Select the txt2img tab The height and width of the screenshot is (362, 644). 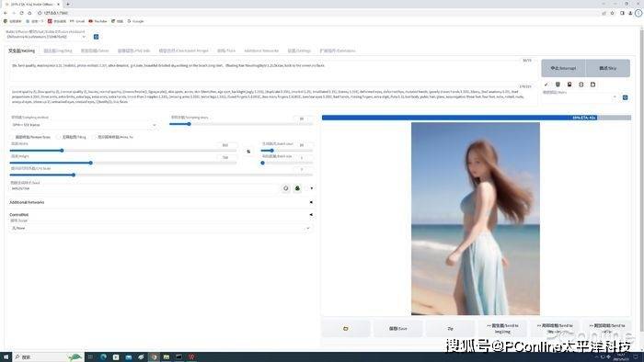point(21,51)
